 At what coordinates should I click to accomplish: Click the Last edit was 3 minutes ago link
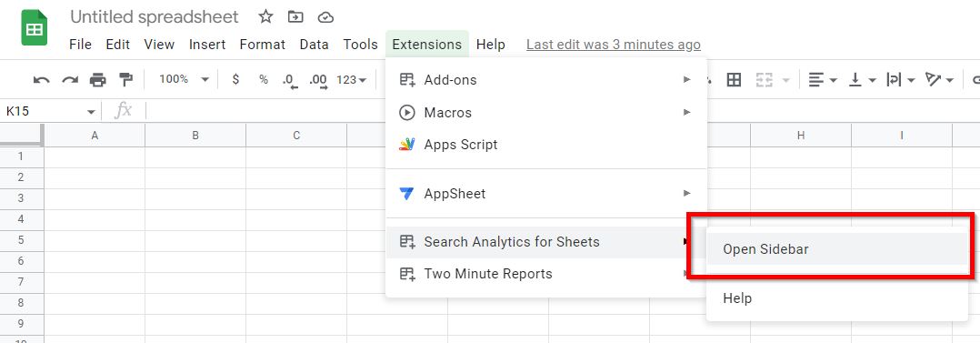613,45
